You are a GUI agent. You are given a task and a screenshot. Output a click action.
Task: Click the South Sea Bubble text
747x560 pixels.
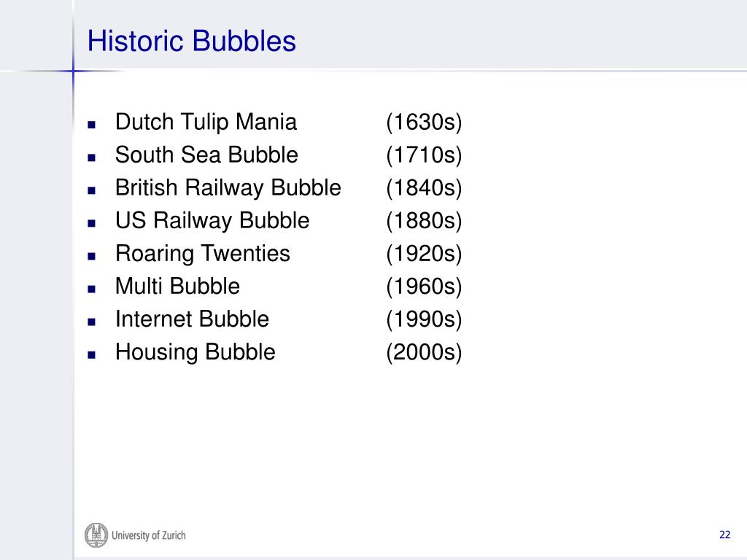pos(206,155)
